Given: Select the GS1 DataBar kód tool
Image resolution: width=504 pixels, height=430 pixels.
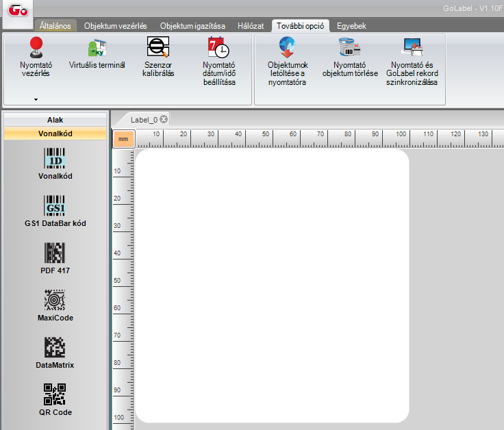Looking at the screenshot, I should [x=55, y=211].
